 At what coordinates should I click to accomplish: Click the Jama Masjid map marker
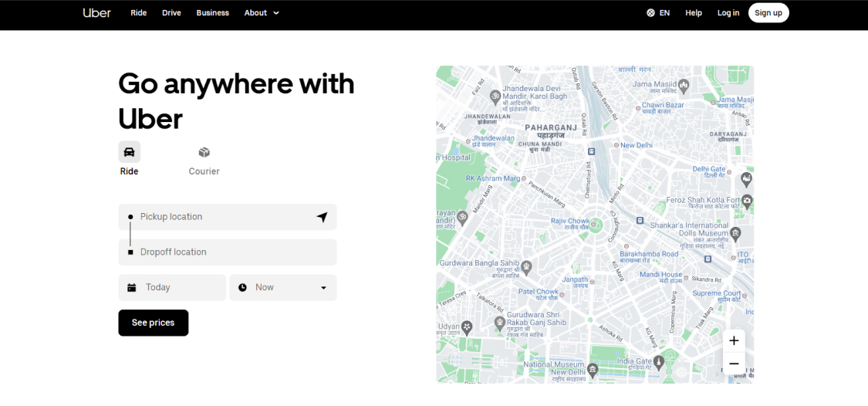pos(684,86)
